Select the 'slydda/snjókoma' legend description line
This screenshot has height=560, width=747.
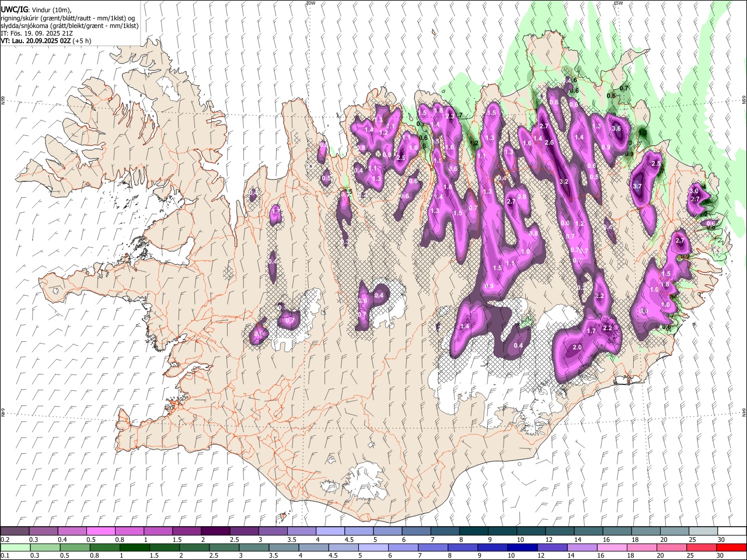(x=69, y=26)
